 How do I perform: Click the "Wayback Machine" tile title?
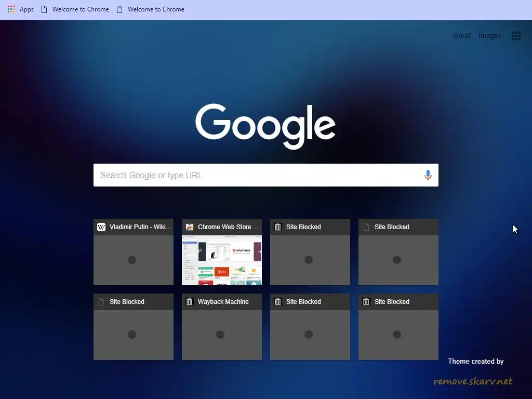pyautogui.click(x=223, y=302)
